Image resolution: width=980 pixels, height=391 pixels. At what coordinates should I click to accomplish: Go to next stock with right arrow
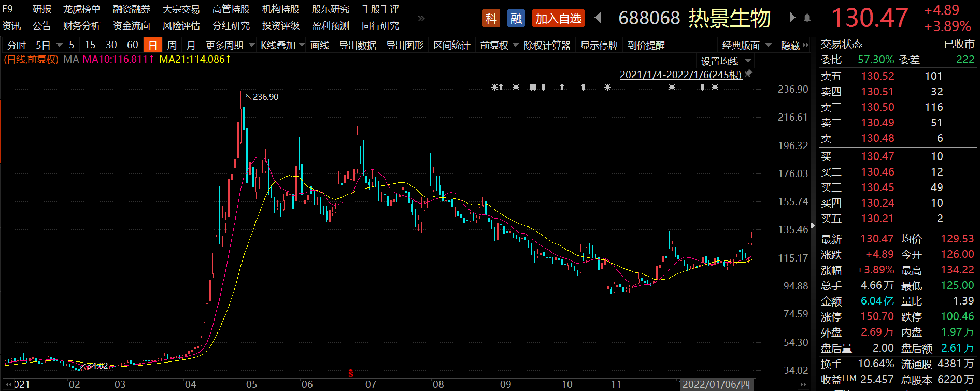tap(792, 18)
